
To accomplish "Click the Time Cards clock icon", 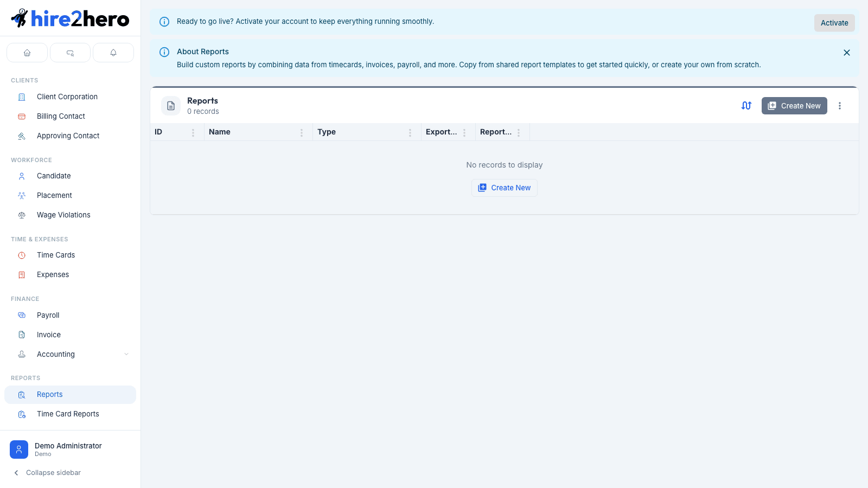I will 22,255.
